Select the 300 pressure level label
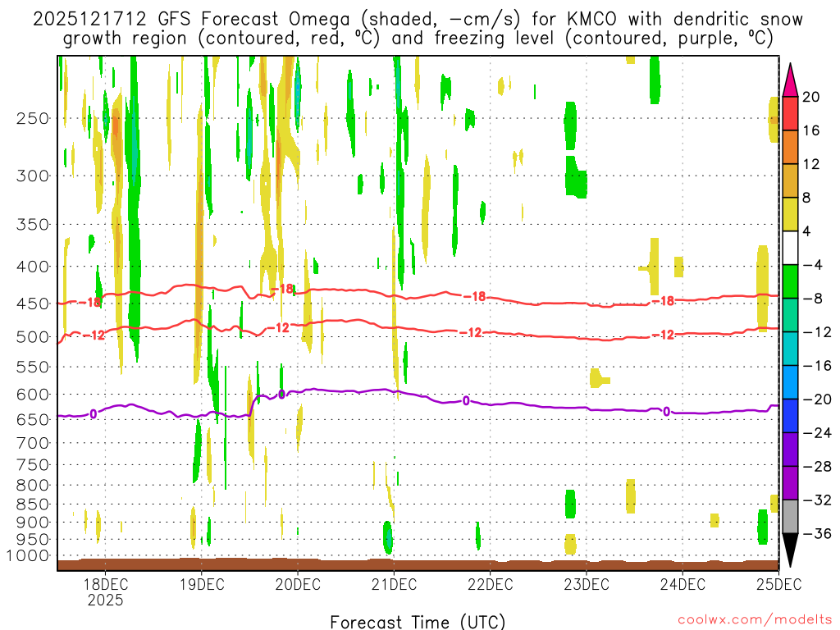 33,176
